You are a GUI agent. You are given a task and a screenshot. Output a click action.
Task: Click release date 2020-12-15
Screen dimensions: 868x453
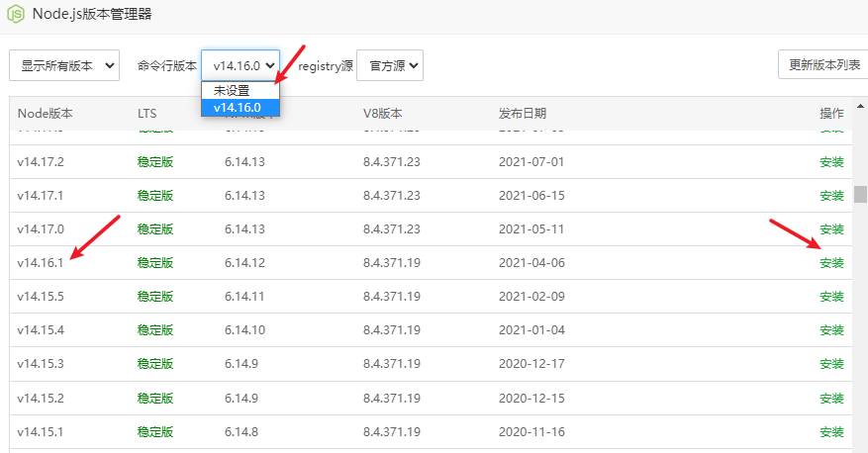[x=531, y=399]
